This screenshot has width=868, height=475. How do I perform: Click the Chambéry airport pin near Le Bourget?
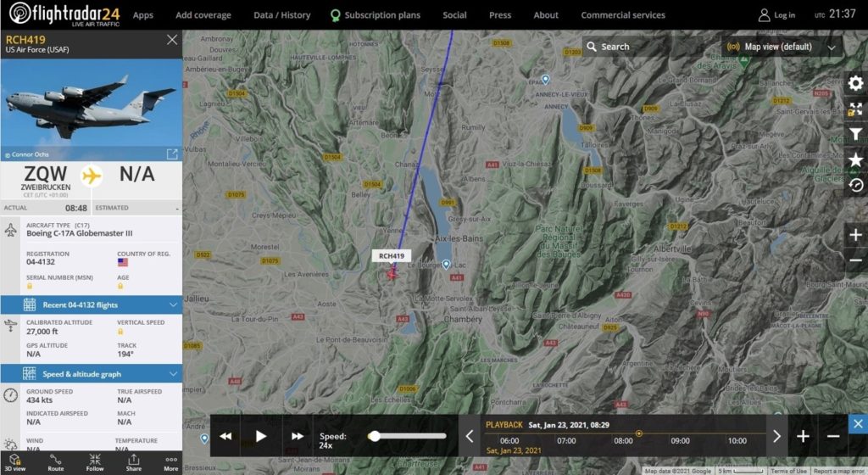click(446, 264)
